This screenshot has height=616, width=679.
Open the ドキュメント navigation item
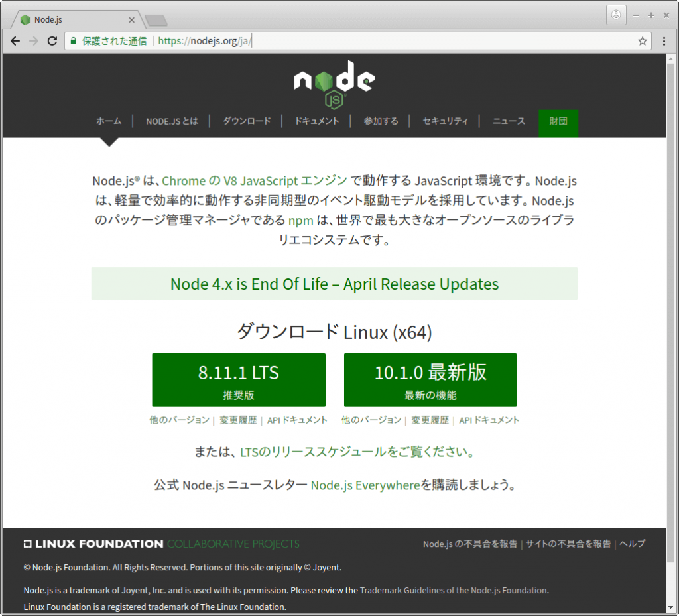click(x=317, y=121)
